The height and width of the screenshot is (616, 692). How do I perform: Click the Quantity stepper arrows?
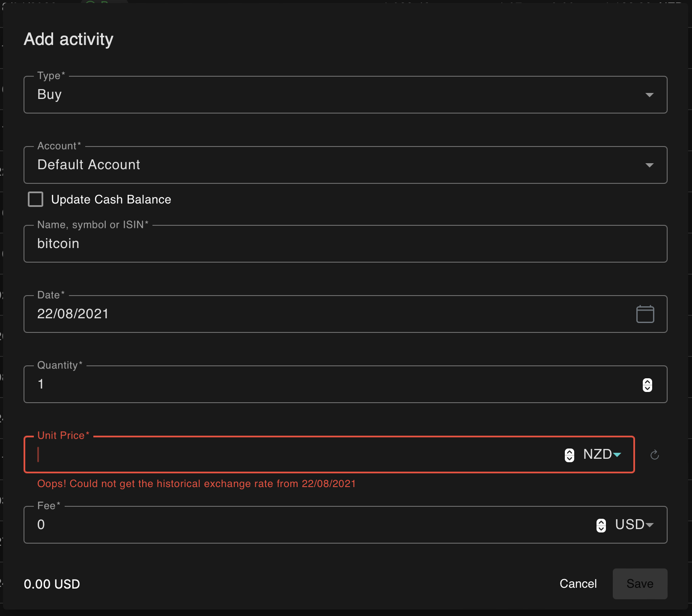(647, 384)
